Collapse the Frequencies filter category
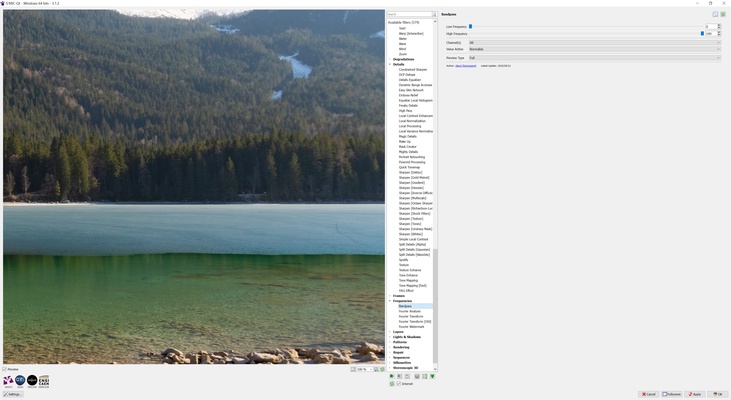 (x=390, y=301)
